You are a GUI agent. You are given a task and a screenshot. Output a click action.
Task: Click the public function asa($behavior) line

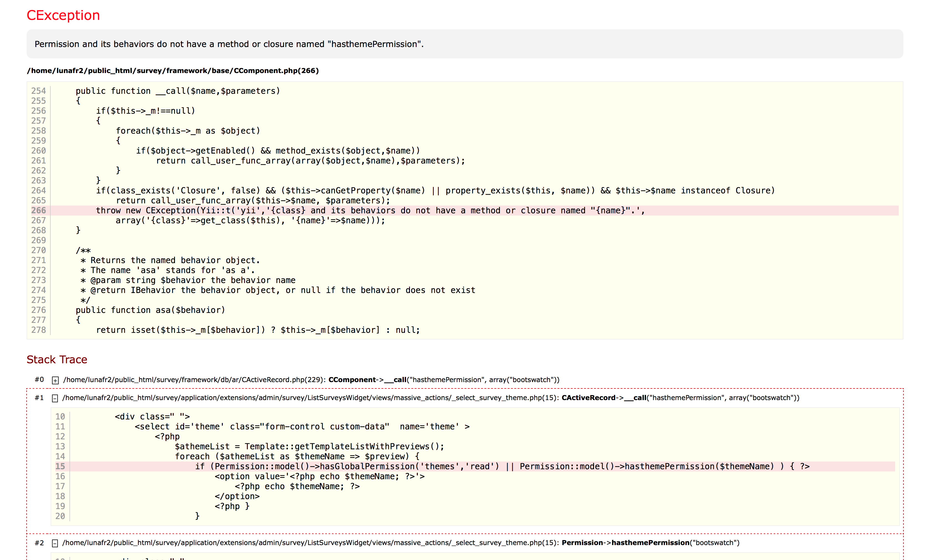coord(150,310)
